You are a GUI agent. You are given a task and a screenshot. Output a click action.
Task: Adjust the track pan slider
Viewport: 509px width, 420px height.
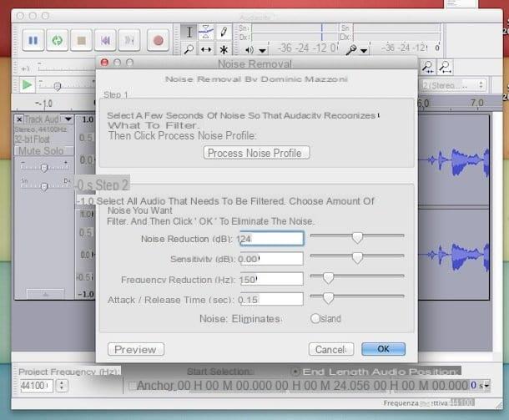(x=44, y=186)
